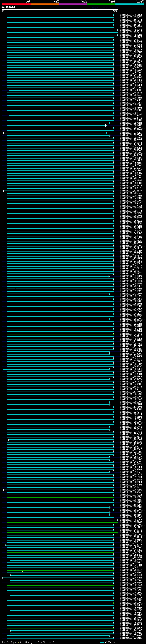The height and width of the screenshot is (644, 146).
Task: Click the query end position 552
Action: [x=115, y=11]
